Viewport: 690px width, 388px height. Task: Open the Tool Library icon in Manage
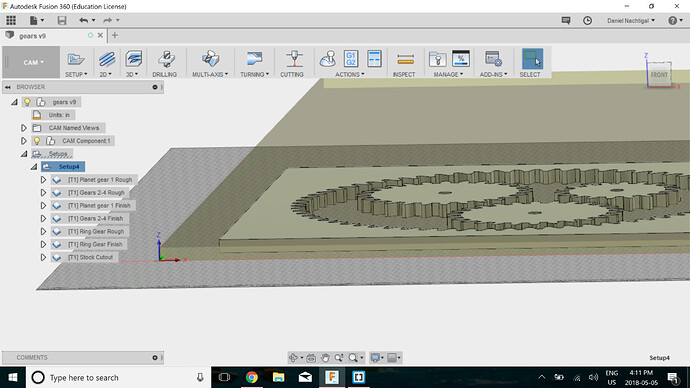click(x=437, y=59)
